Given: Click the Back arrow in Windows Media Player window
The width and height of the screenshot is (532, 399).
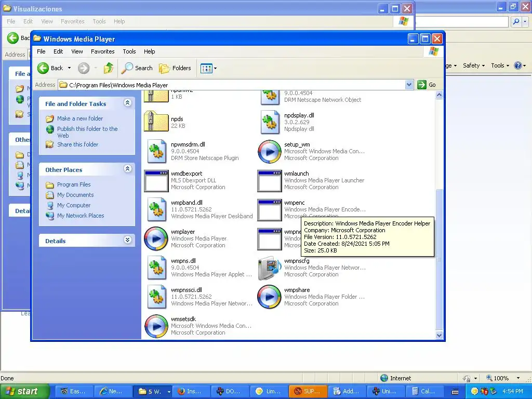Looking at the screenshot, I should (43, 68).
